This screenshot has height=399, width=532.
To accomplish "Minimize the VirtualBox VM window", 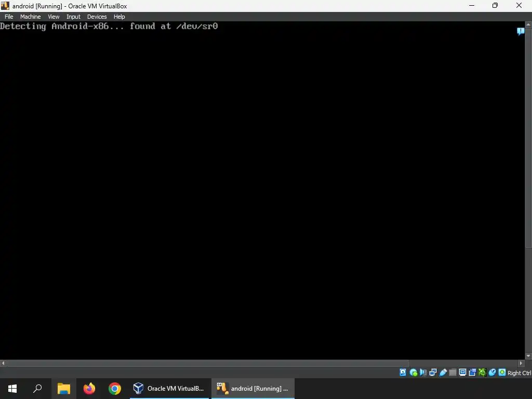I will [472, 5].
